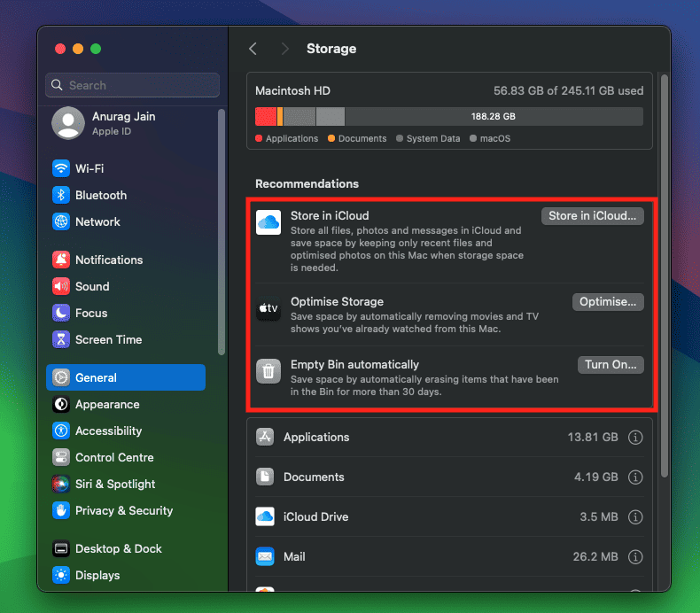700x613 pixels.
Task: Click the "System Data" legend label
Action: point(433,138)
